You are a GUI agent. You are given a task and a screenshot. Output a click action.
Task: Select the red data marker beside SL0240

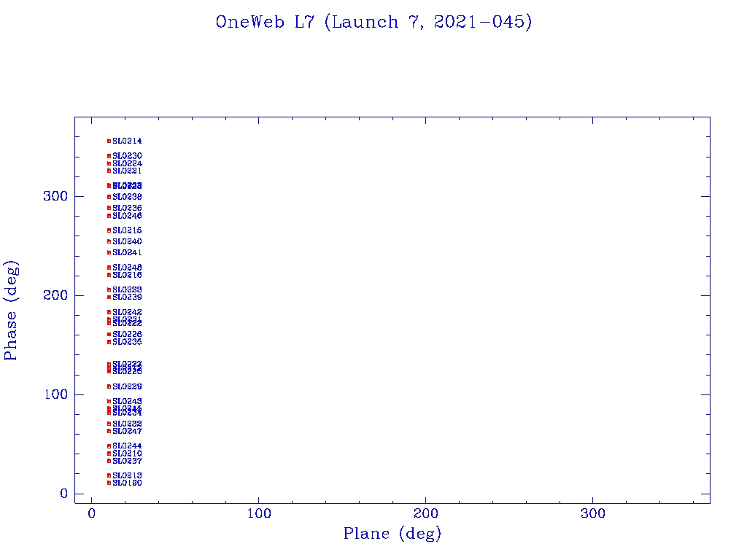[x=109, y=241]
